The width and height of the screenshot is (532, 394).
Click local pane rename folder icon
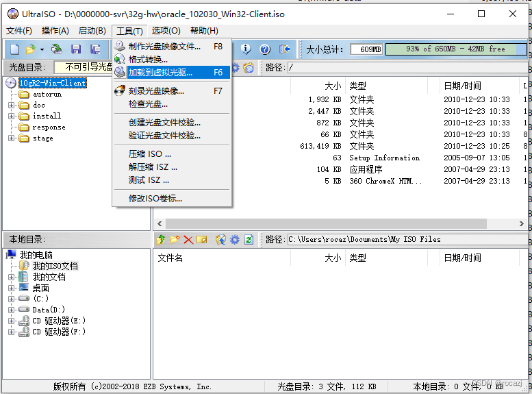(202, 240)
